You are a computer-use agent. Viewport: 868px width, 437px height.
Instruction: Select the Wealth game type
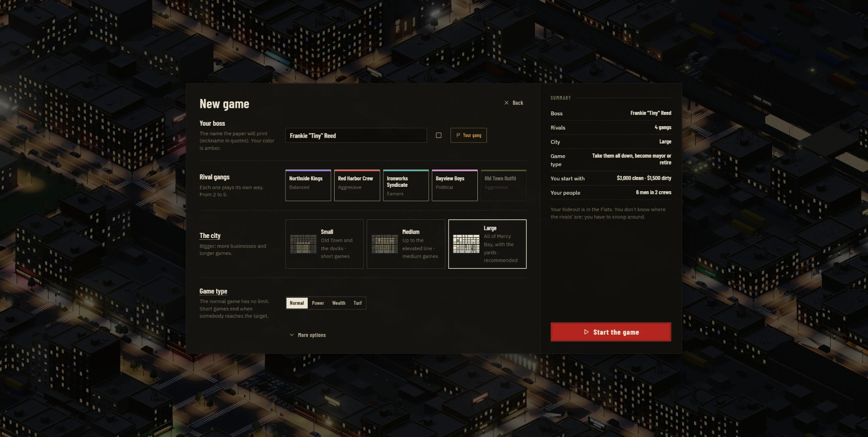[x=339, y=303]
